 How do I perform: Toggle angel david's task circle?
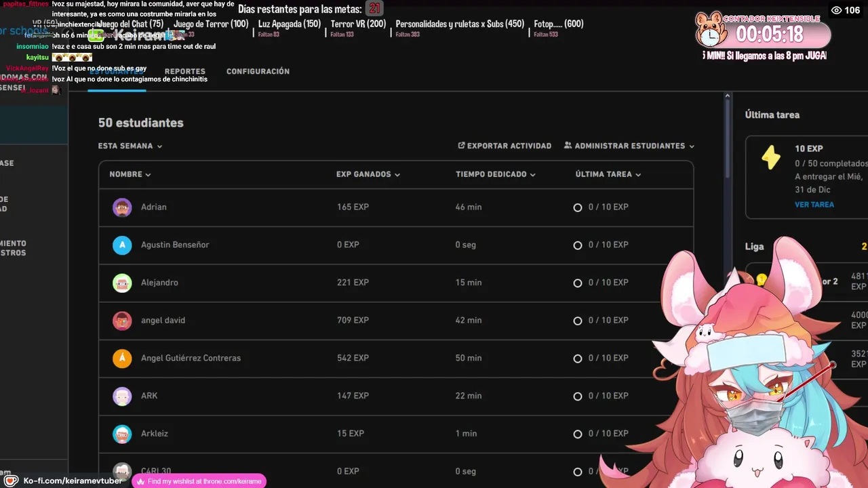(x=578, y=321)
